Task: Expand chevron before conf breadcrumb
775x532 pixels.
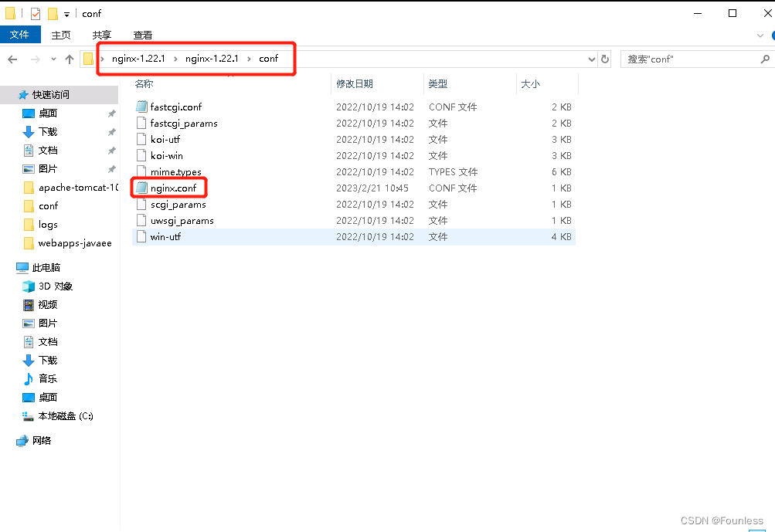Action: tap(249, 59)
